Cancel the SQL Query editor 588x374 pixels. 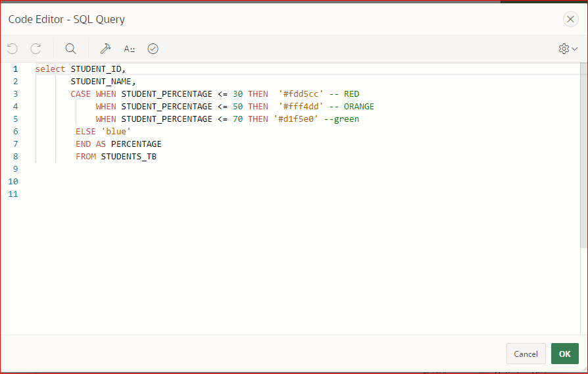526,354
